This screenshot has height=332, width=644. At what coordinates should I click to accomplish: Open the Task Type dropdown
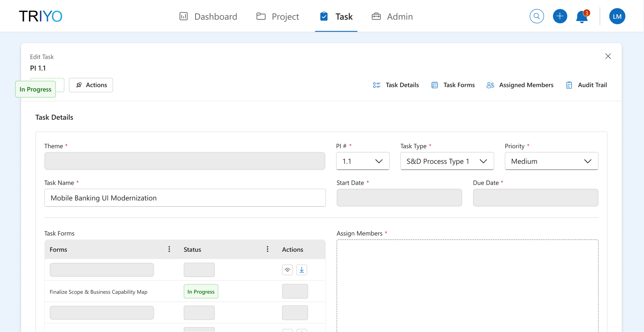(x=447, y=161)
